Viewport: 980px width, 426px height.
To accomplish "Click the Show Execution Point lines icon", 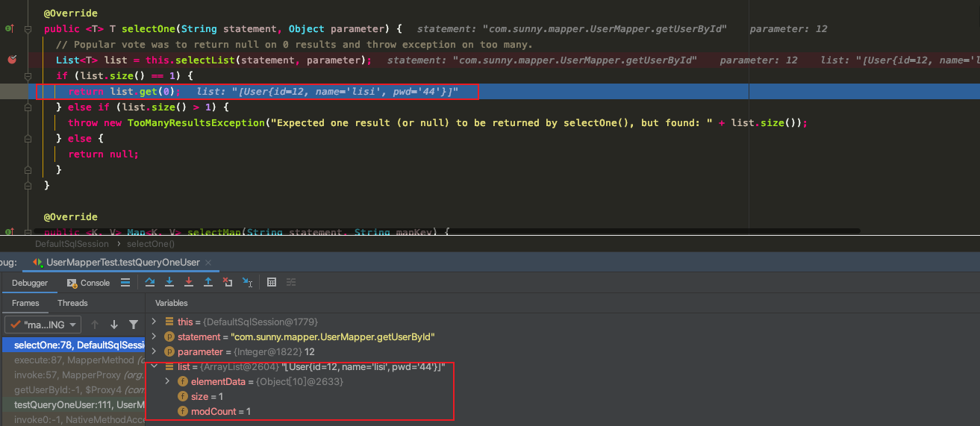I will tap(125, 283).
